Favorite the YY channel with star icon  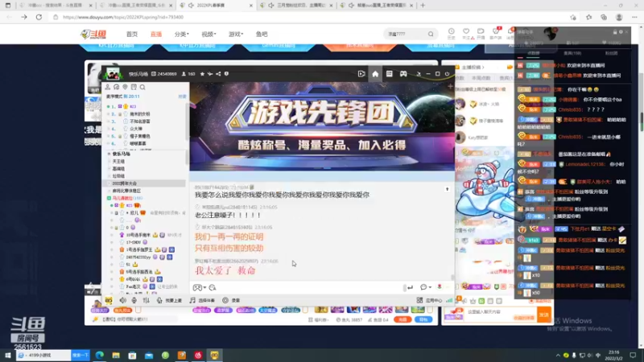(x=202, y=74)
